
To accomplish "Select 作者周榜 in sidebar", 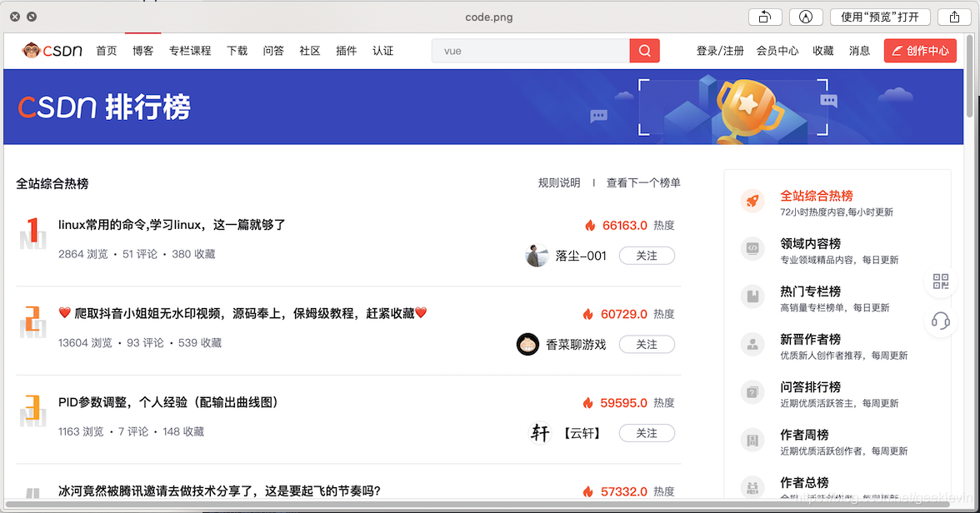I will tap(804, 434).
